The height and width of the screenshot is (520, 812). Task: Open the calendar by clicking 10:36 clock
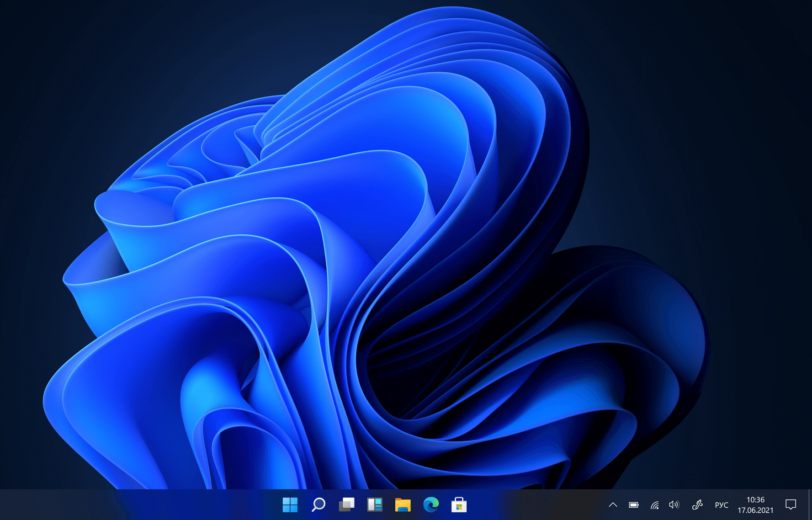[755, 505]
